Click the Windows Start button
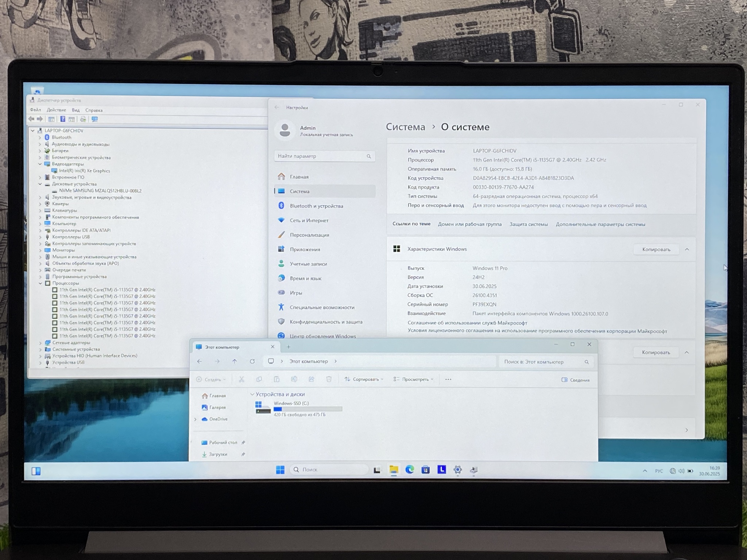 280,470
